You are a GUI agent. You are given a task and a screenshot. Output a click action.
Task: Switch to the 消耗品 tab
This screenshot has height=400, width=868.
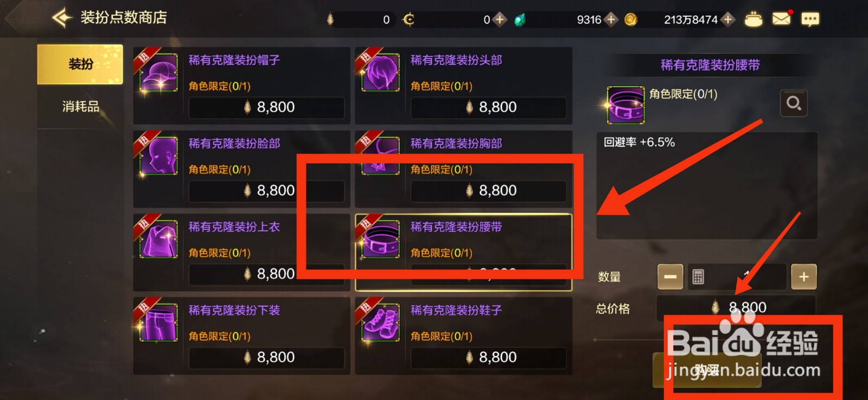(80, 106)
